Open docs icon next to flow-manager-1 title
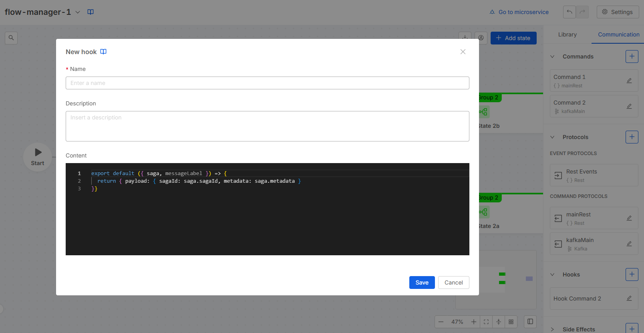The height and width of the screenshot is (333, 644). coord(91,12)
